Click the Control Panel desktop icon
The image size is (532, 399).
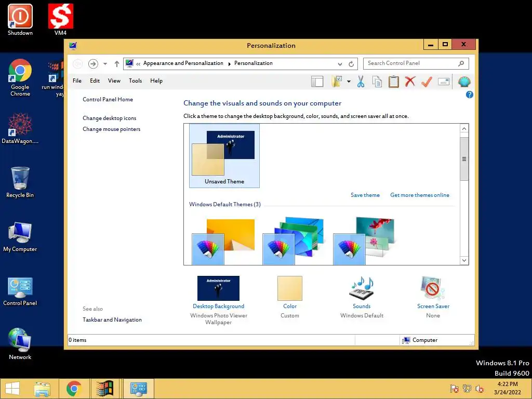[20, 291]
